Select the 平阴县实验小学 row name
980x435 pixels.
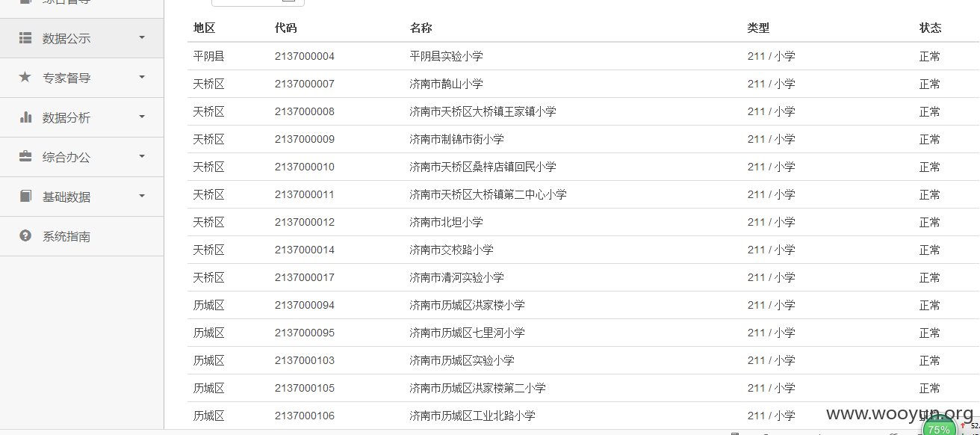(446, 56)
